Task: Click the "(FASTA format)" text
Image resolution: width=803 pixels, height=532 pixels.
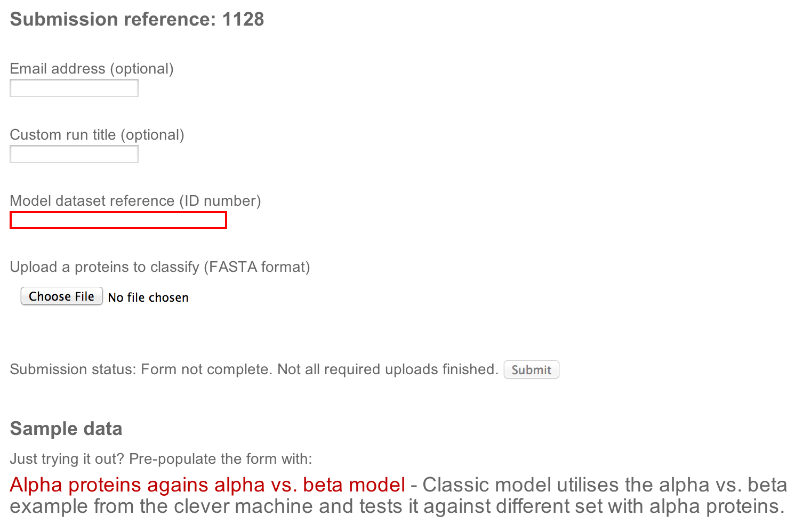Action: click(259, 267)
